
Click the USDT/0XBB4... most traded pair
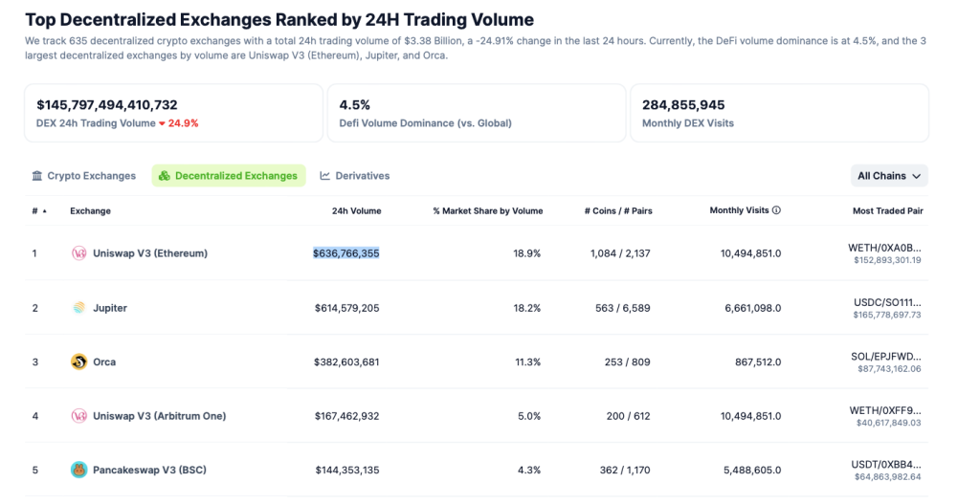click(x=885, y=464)
